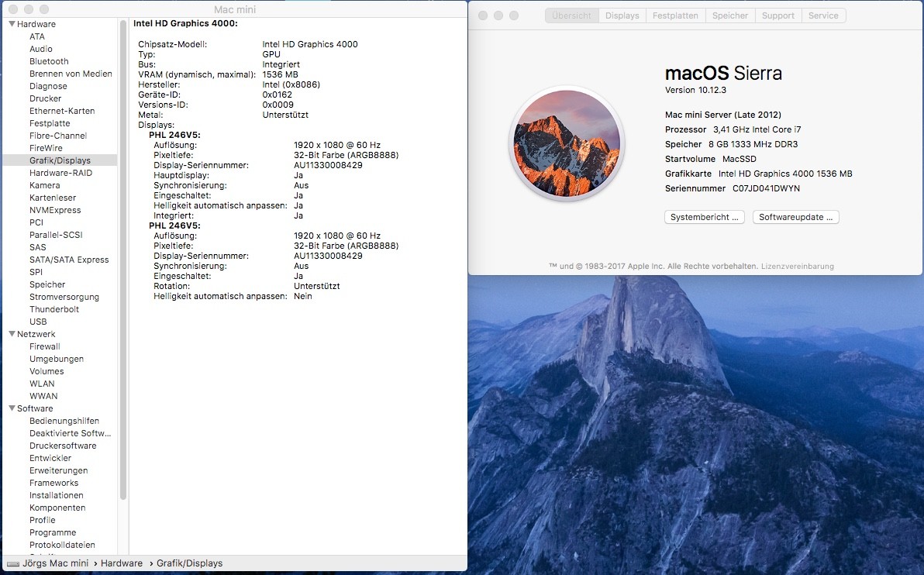This screenshot has height=575, width=924.
Task: Open the Service tab
Action: [x=823, y=16]
